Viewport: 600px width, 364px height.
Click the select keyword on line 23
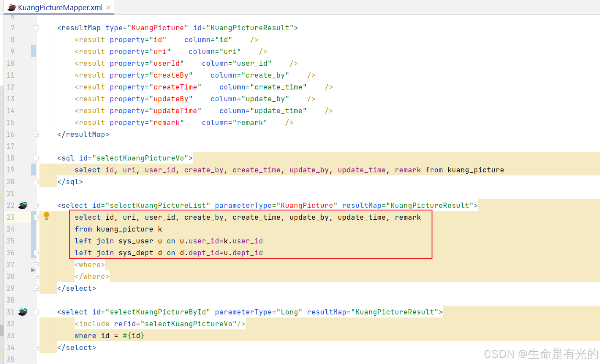point(87,217)
